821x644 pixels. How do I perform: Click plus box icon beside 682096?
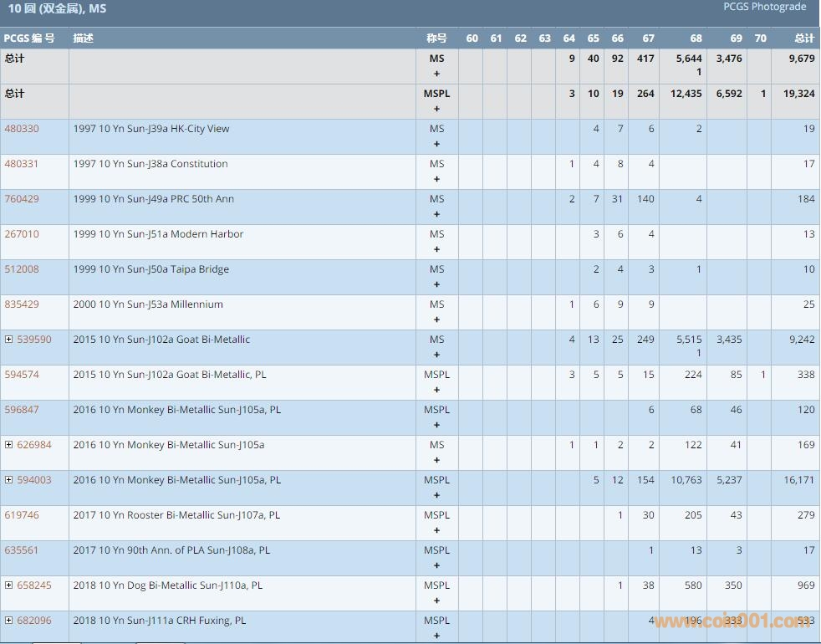[x=9, y=621]
